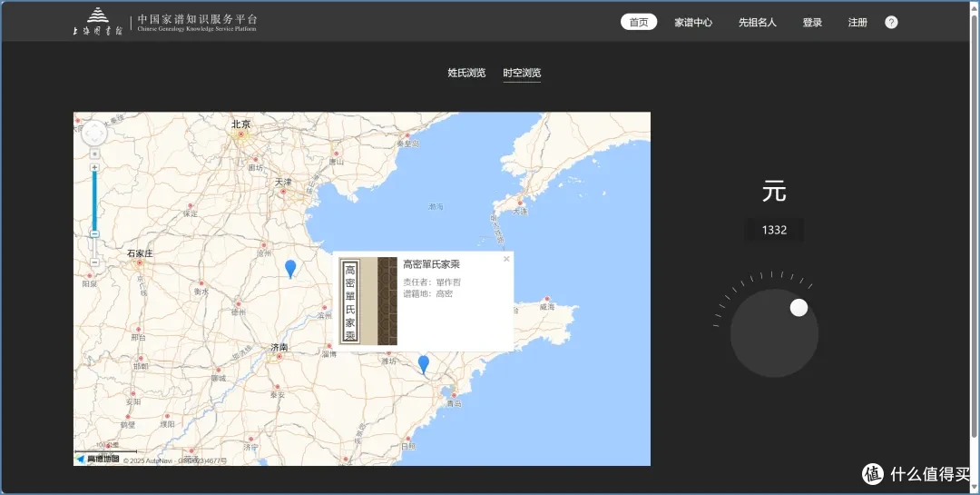Click the help question mark icon

click(891, 23)
